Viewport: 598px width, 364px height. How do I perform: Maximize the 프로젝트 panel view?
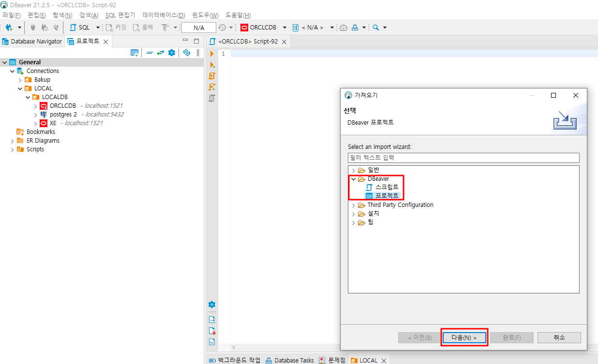coord(196,41)
